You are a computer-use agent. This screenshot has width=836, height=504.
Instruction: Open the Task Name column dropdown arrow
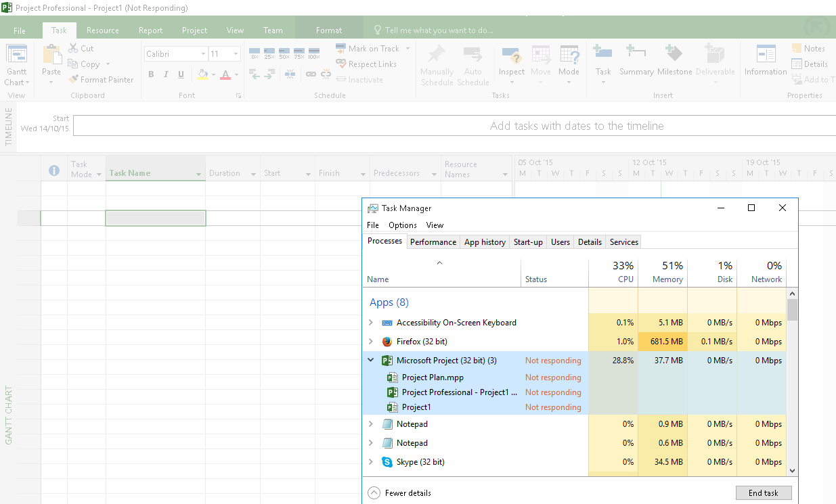[x=199, y=174]
